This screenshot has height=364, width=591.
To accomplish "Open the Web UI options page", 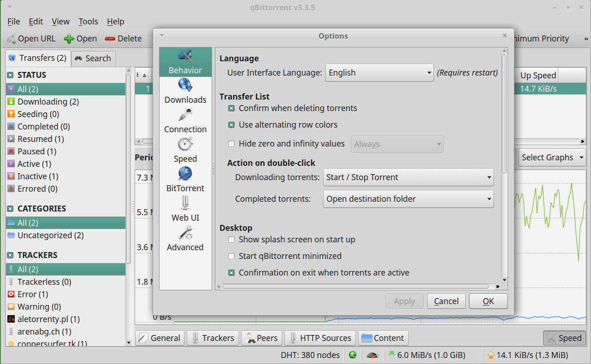I will click(185, 210).
